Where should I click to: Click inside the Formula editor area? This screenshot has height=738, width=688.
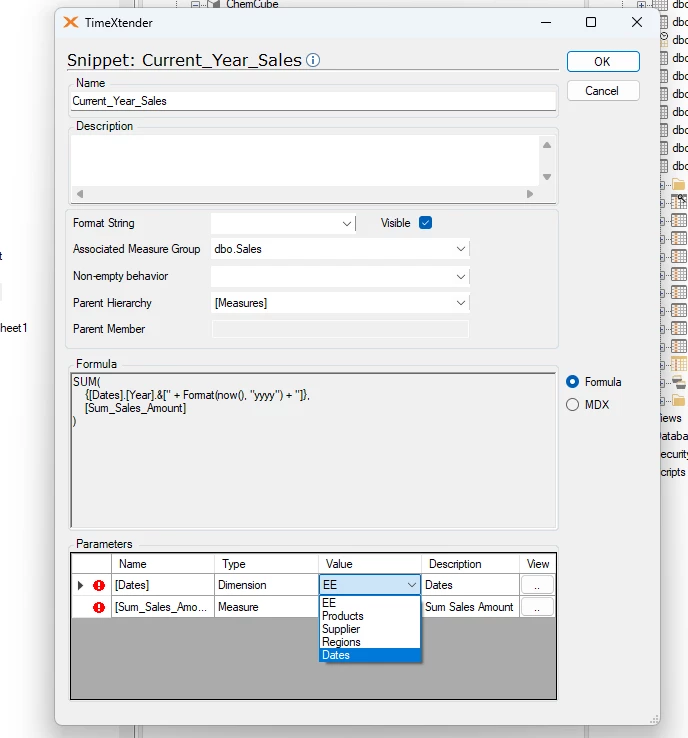coord(313,450)
